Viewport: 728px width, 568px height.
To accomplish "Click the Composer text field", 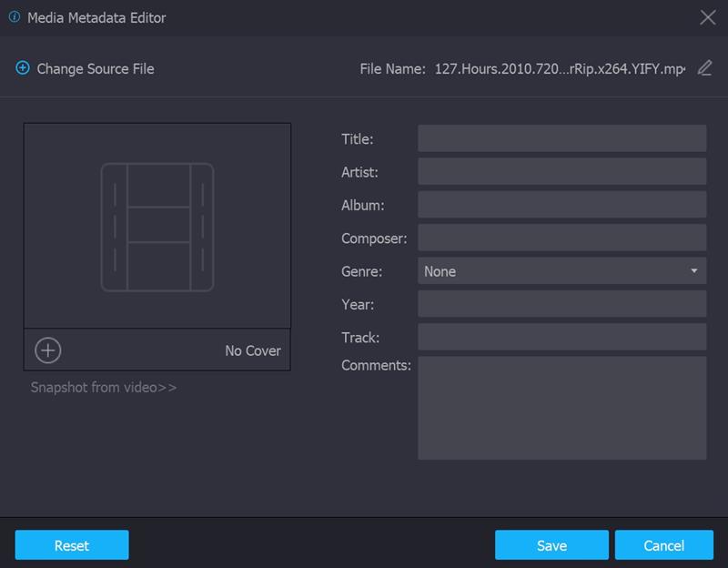I will 561,238.
